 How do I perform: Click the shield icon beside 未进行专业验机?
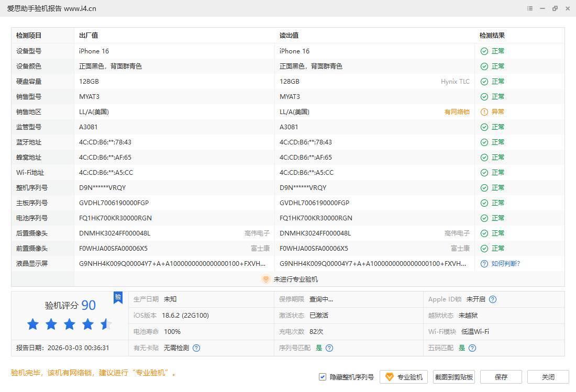pos(265,279)
